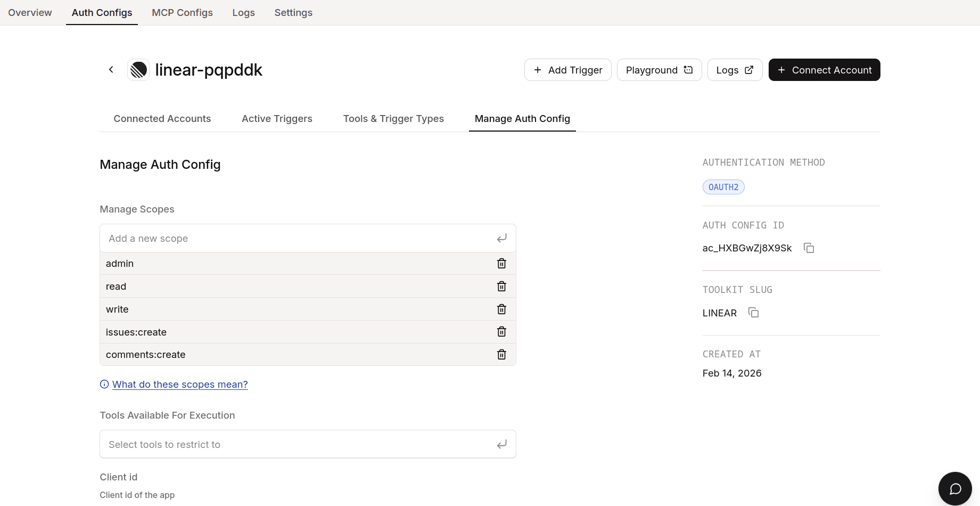
Task: Go back with the left chevron
Action: point(111,70)
